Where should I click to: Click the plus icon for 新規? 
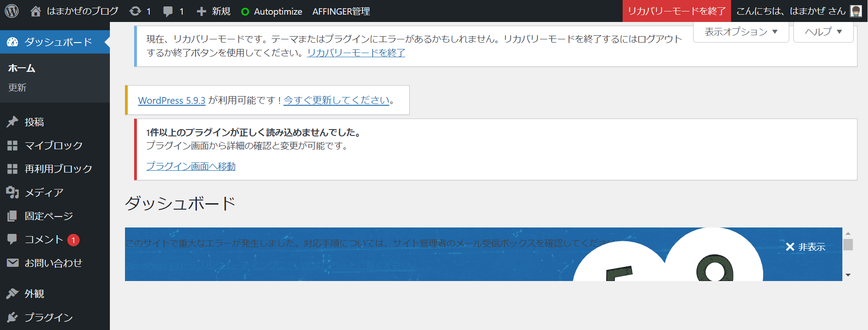[x=201, y=11]
